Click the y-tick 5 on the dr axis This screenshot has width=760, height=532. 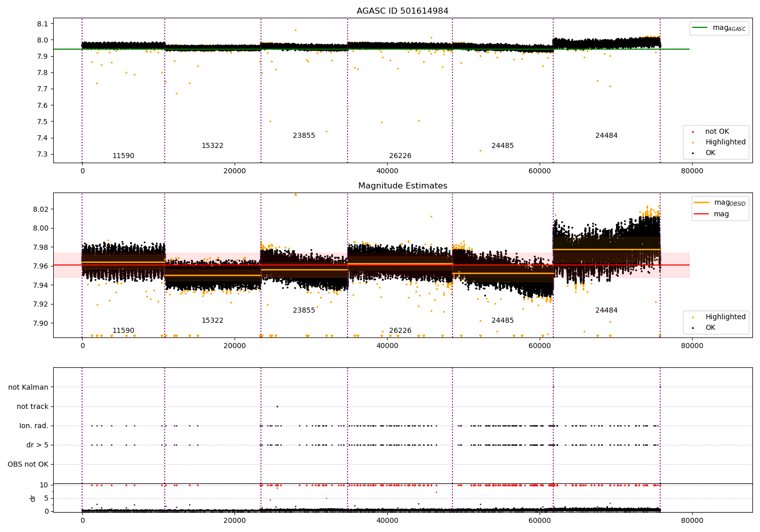46,499
